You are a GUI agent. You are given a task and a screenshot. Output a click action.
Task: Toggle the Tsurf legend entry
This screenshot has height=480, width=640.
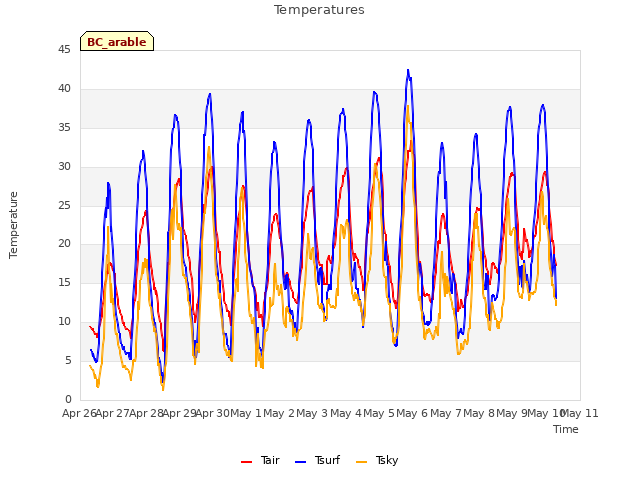point(318,460)
